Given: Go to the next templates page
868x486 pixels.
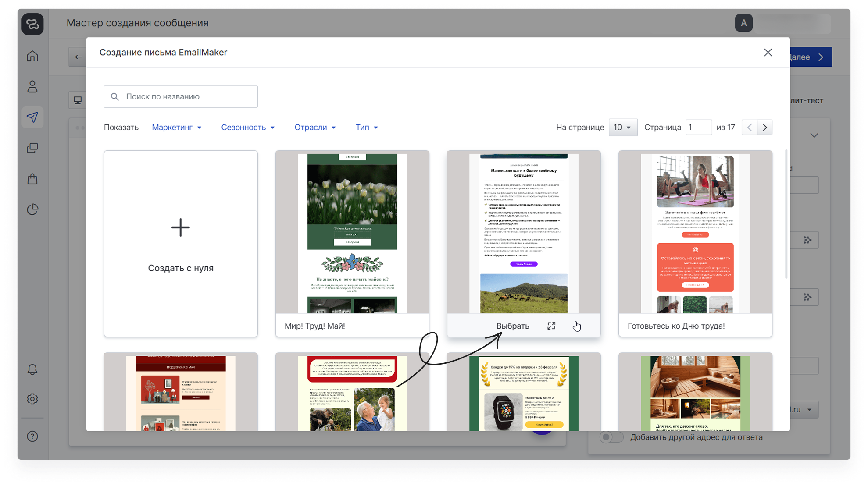Looking at the screenshot, I should (765, 128).
